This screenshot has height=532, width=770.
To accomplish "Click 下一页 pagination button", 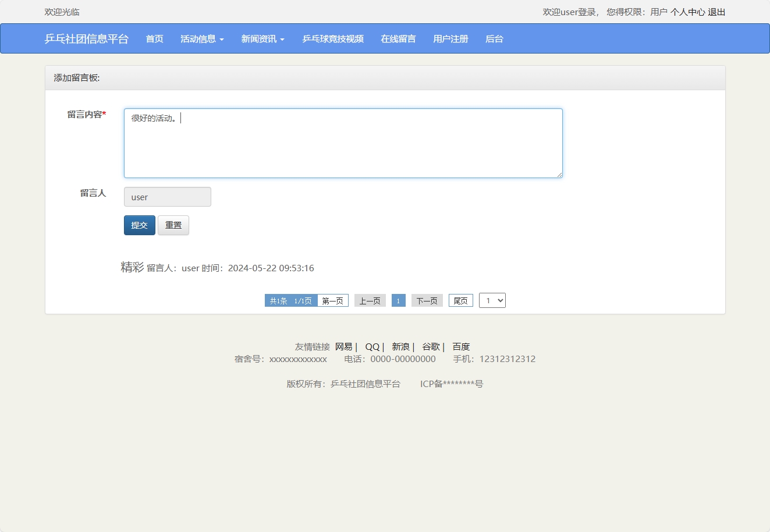I will click(427, 300).
